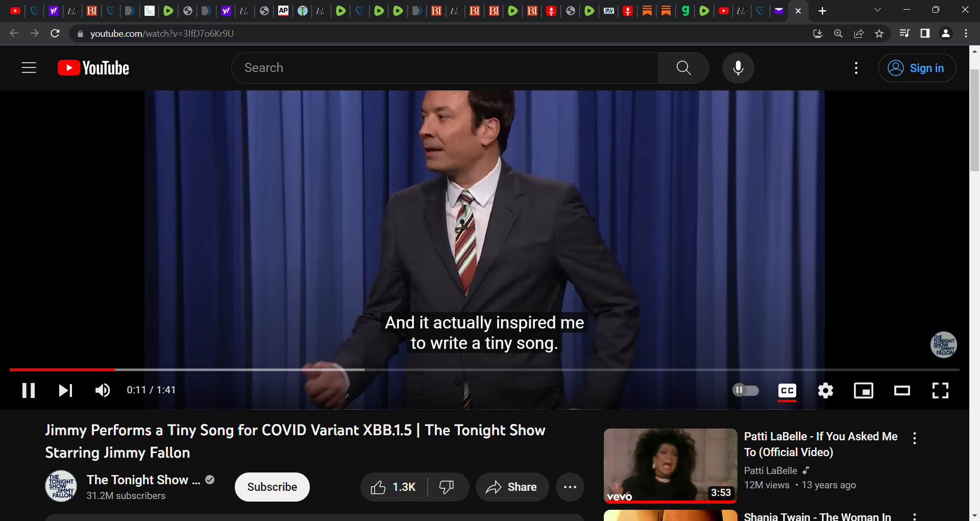Switch to the first BI tab

[x=92, y=11]
